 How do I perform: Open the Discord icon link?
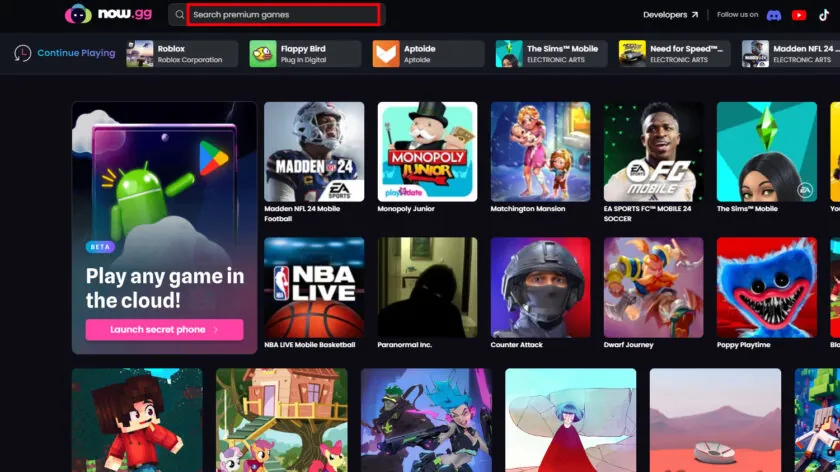tap(774, 15)
